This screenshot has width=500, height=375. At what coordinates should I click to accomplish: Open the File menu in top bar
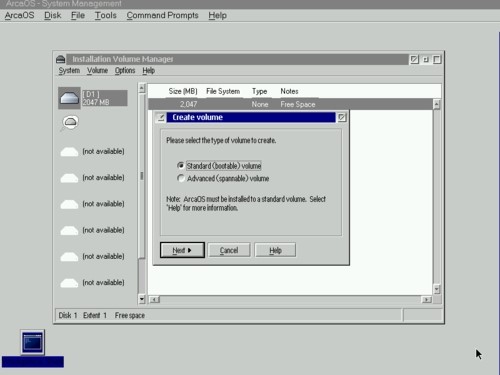click(x=78, y=15)
